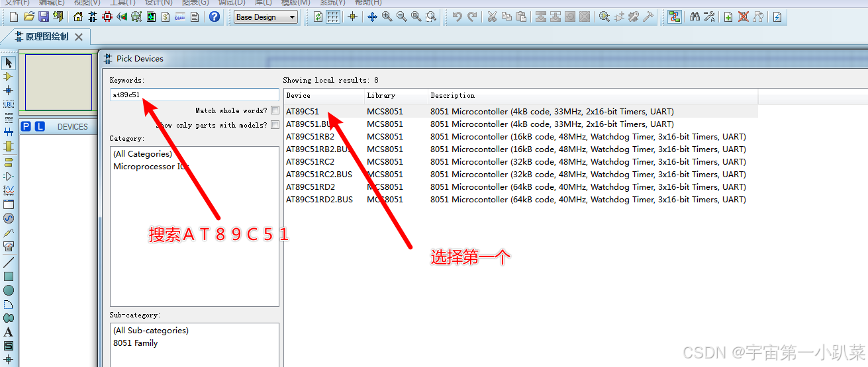Click the Property Assignment wrench icon
This screenshot has height=367, width=868.
coord(709,17)
